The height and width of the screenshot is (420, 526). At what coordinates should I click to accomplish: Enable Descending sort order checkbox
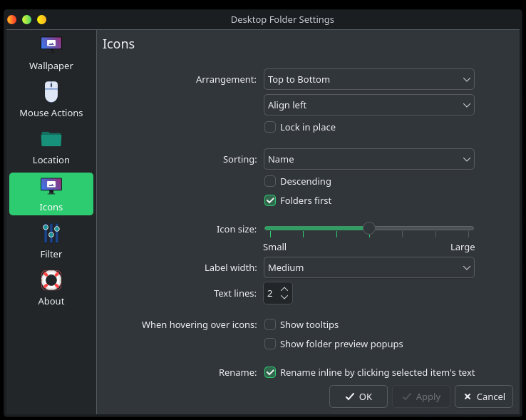point(270,181)
